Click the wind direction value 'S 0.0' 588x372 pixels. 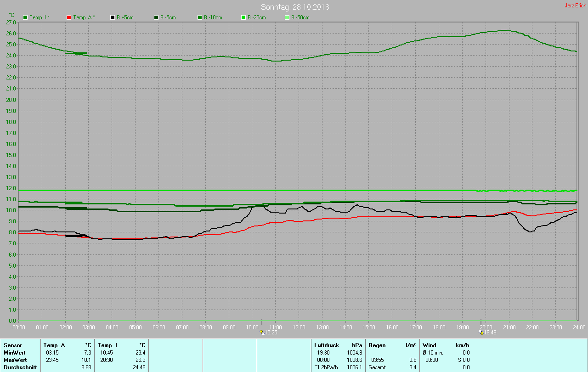[463, 360]
